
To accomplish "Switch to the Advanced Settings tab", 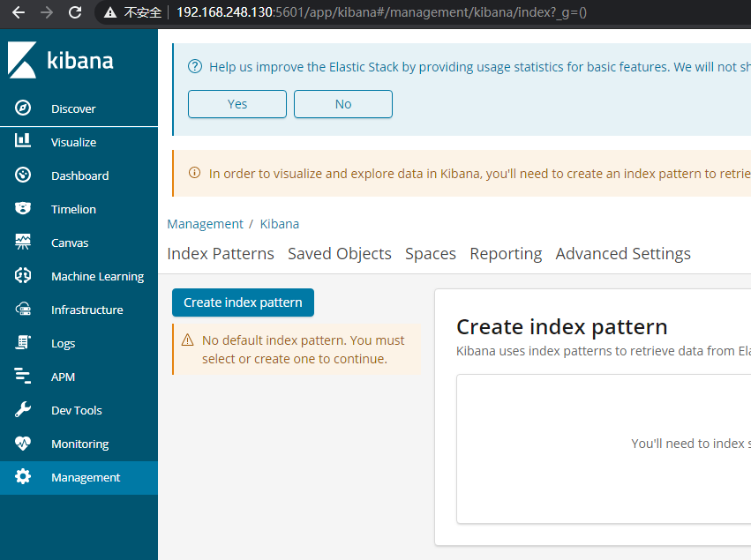I will point(623,254).
